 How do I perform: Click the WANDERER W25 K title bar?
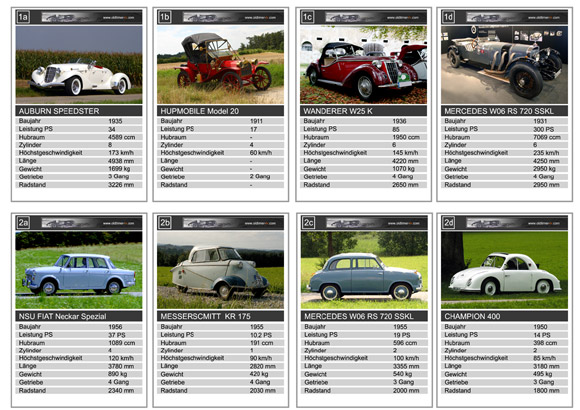point(363,111)
